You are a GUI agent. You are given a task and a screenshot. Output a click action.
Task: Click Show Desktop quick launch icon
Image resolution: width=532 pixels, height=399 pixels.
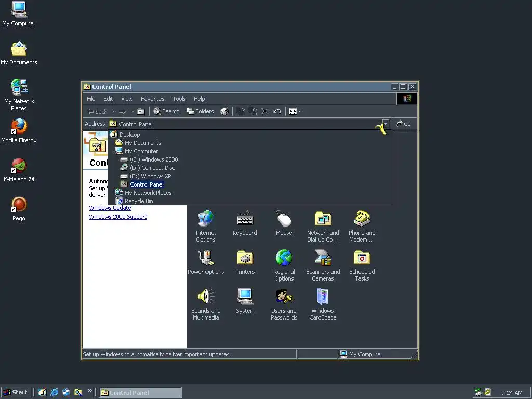42,392
